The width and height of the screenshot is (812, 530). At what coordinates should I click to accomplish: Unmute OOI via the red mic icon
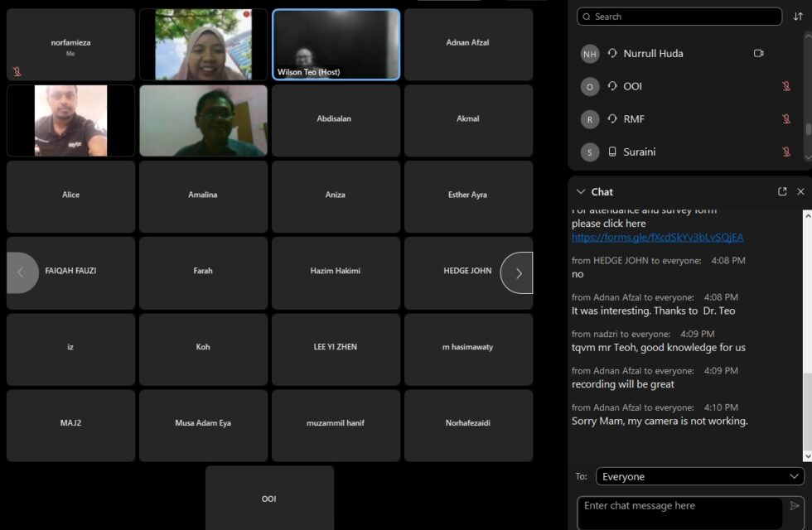click(x=787, y=86)
